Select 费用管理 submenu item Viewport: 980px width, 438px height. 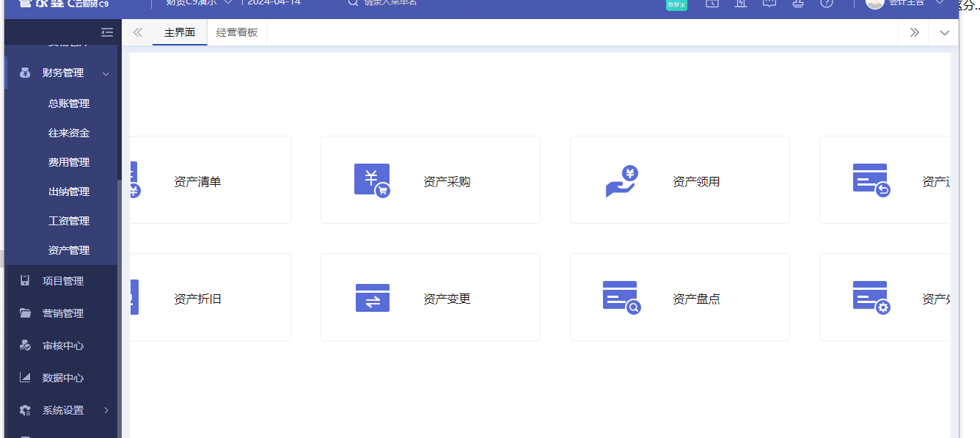[x=69, y=162]
